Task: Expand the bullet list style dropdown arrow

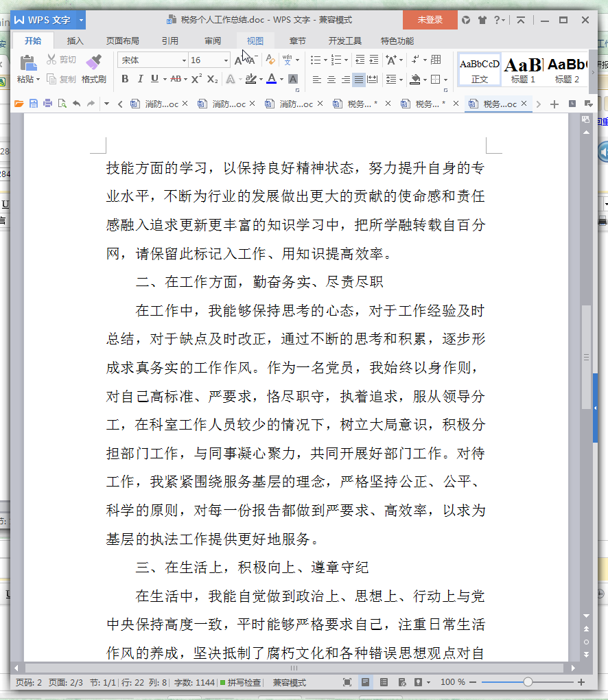Action: pos(325,60)
